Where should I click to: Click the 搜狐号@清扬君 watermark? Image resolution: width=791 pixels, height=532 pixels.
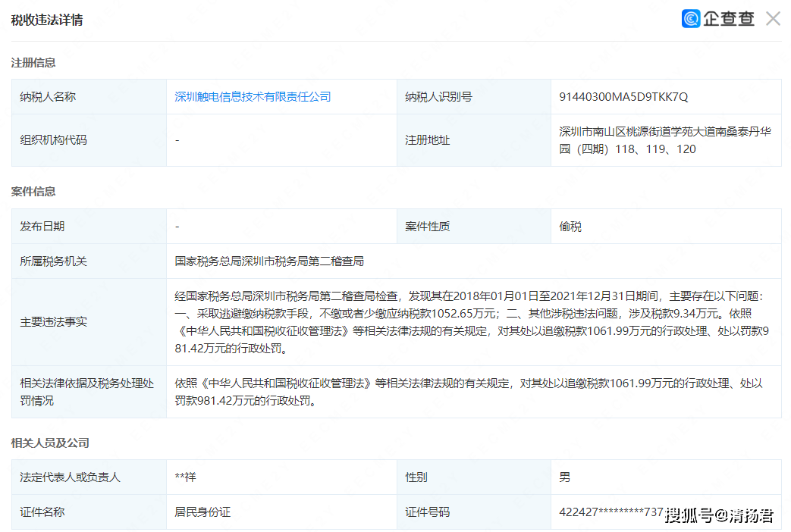click(x=719, y=516)
